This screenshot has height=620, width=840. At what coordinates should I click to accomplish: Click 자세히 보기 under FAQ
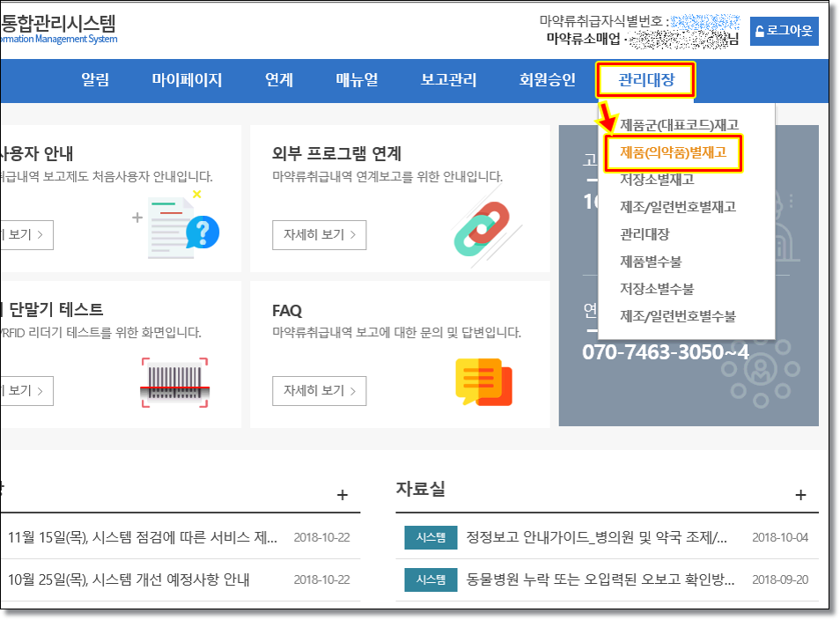(319, 390)
